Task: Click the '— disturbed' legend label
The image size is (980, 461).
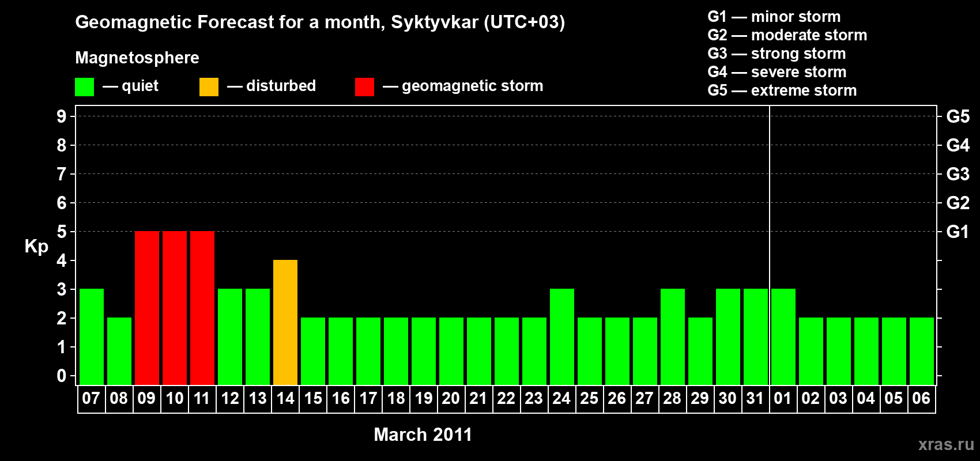Action: 272,86
